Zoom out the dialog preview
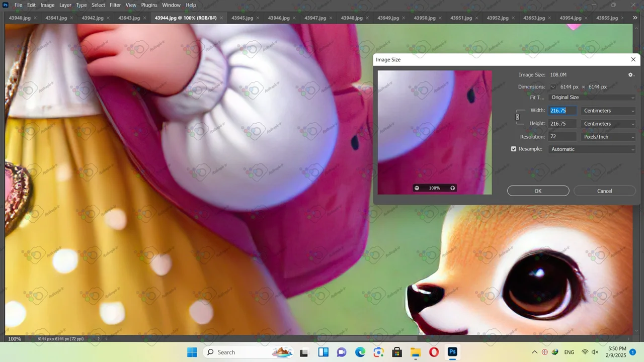The width and height of the screenshot is (644, 362). (417, 188)
